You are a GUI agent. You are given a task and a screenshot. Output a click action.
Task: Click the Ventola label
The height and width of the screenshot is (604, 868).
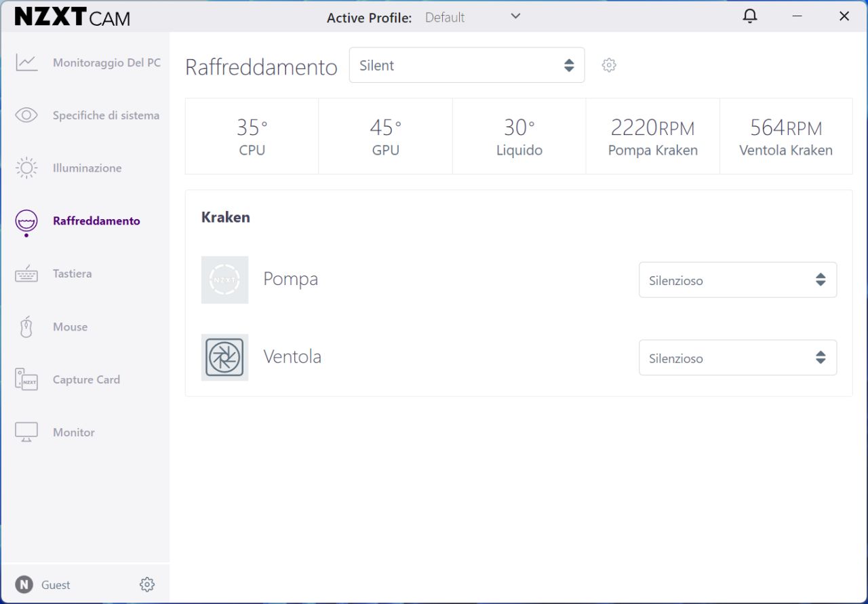point(292,356)
